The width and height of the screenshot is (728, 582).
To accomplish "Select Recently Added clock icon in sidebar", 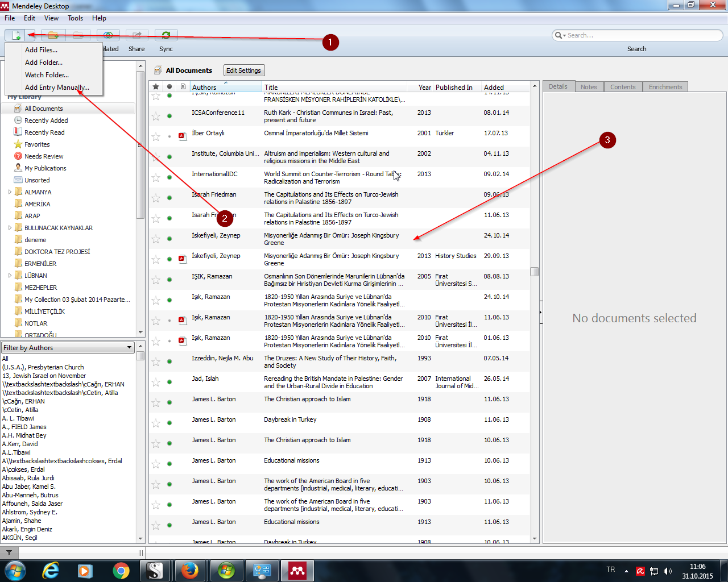I will click(18, 120).
